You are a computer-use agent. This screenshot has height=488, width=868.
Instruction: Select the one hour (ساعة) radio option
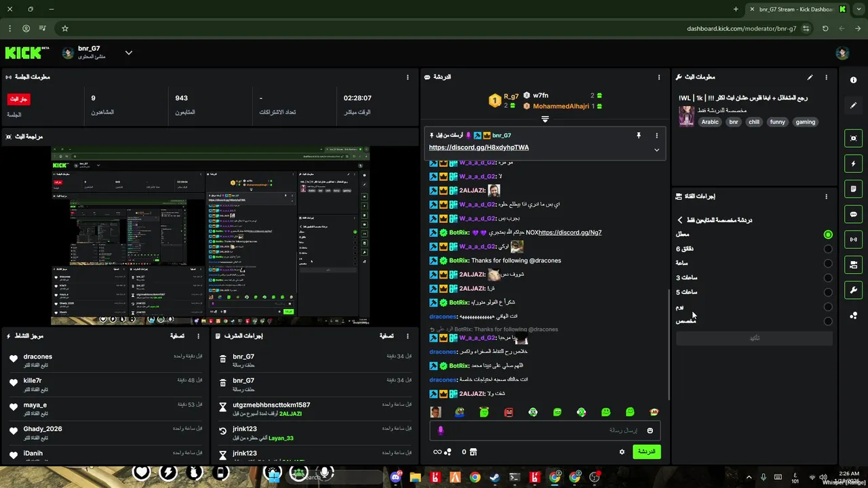[828, 263]
